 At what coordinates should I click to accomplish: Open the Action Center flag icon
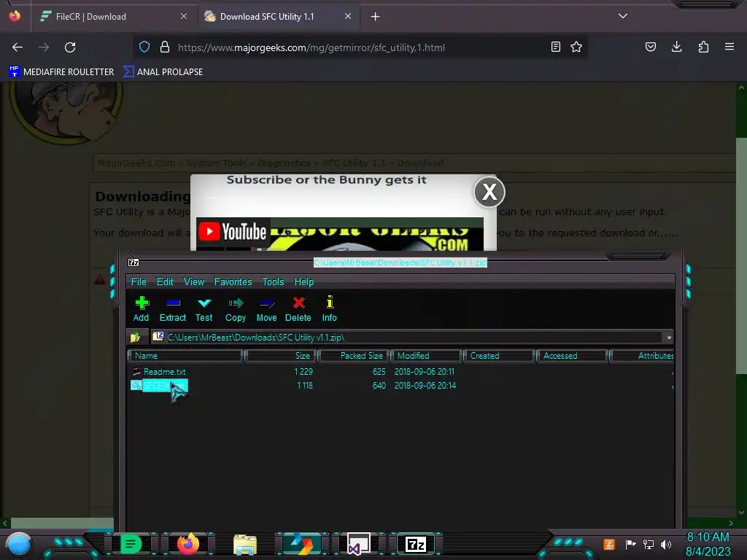[x=630, y=544]
